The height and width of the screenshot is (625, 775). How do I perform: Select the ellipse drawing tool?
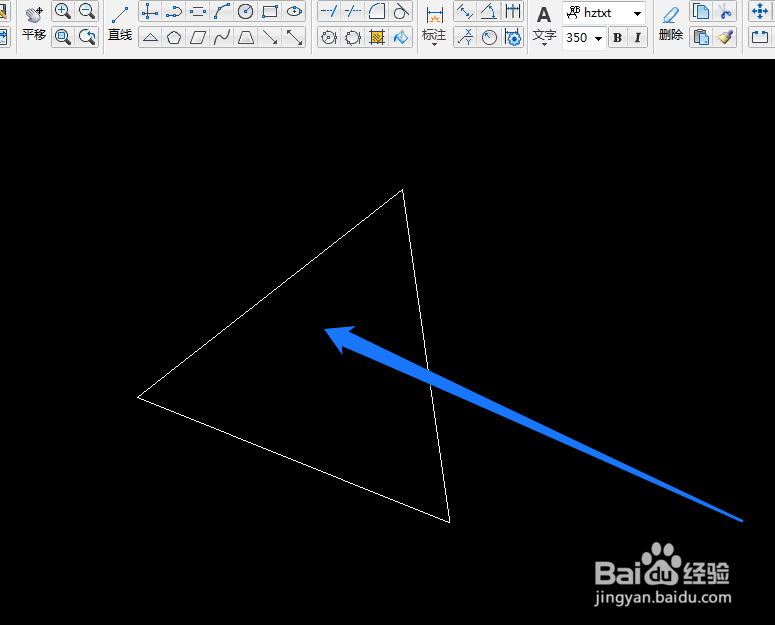[294, 11]
